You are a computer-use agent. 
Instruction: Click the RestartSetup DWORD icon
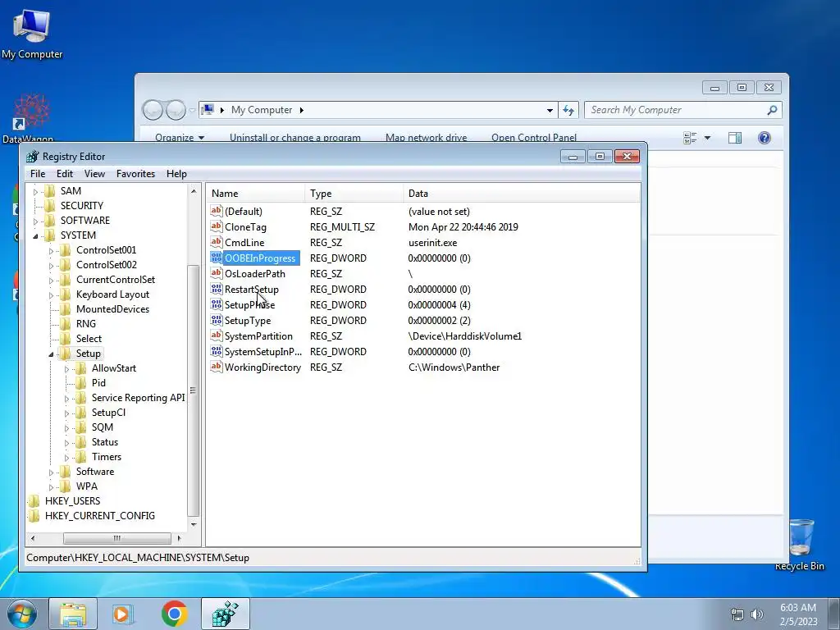pos(217,290)
